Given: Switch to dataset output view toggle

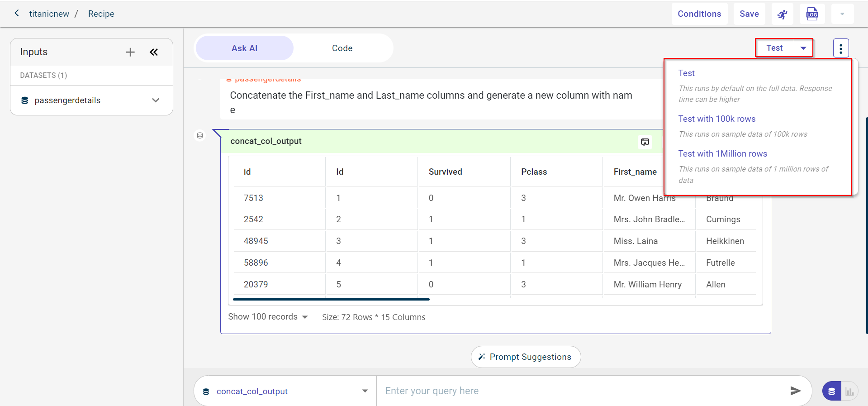Looking at the screenshot, I should point(832,391).
